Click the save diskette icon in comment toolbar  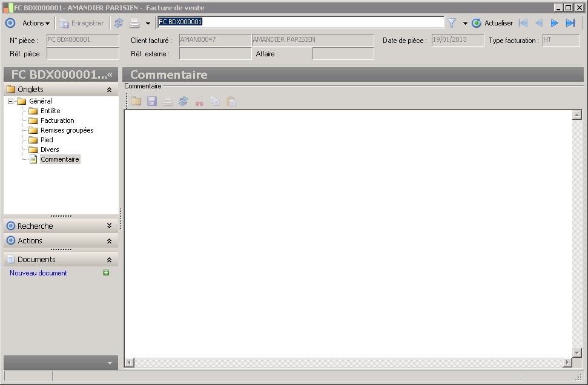[x=152, y=101]
